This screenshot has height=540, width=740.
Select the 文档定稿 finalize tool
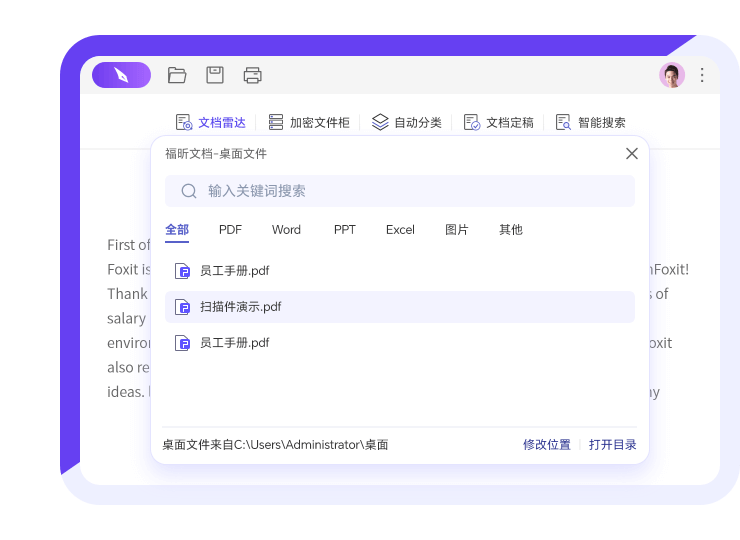point(498,123)
